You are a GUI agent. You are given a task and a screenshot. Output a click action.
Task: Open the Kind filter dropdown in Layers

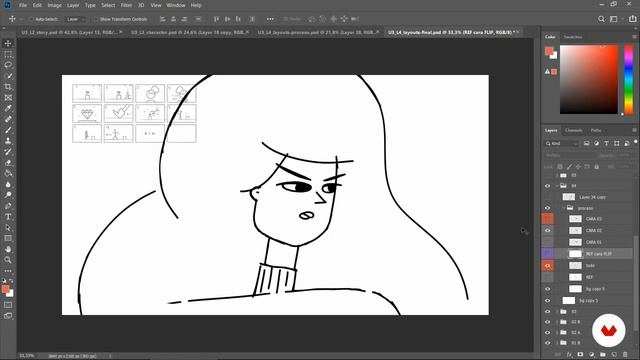tap(562, 143)
